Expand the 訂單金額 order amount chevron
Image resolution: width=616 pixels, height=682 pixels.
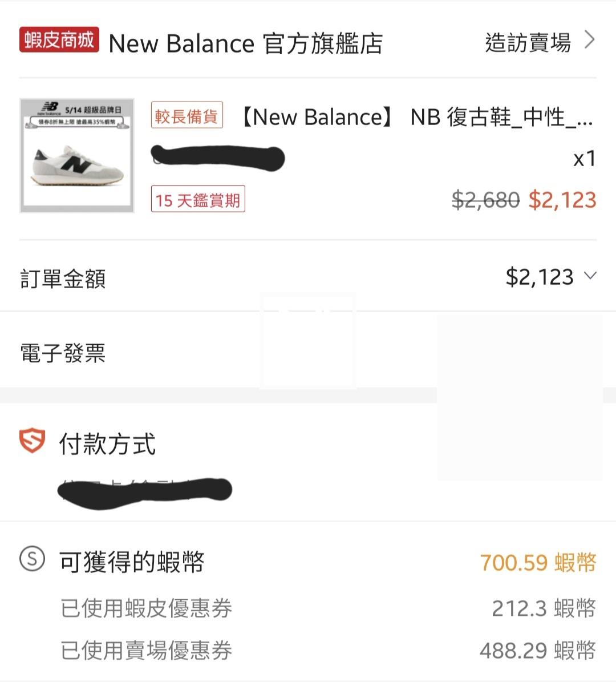[590, 276]
